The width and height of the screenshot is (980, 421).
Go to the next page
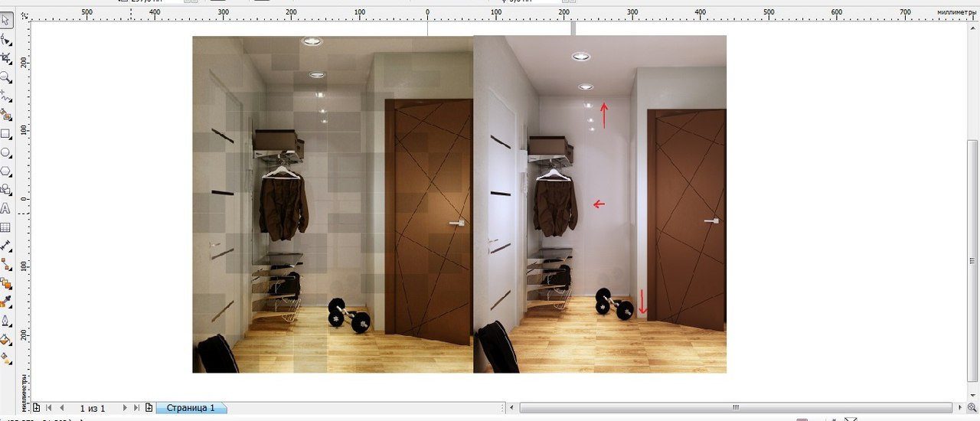coord(125,408)
